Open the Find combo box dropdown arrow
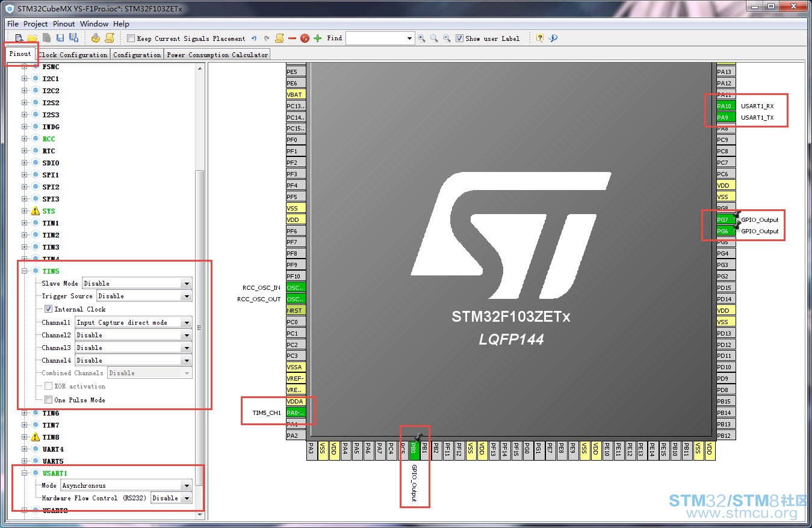The width and height of the screenshot is (812, 528). [409, 38]
